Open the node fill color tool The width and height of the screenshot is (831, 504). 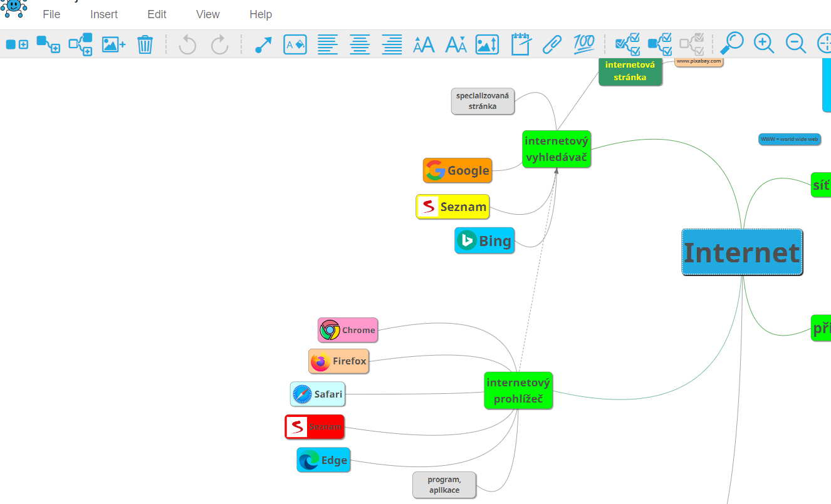click(295, 44)
